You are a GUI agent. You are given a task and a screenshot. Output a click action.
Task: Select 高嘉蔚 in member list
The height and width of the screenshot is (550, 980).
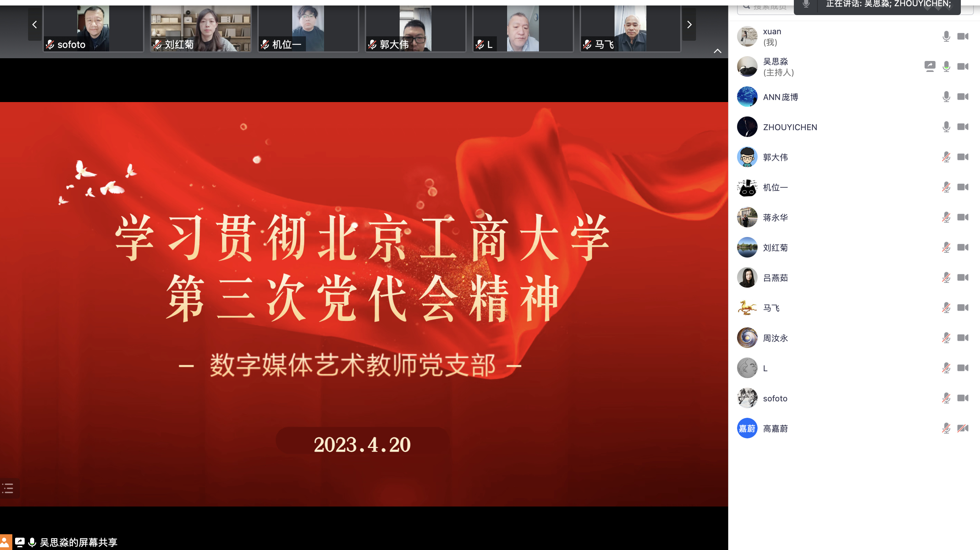(854, 428)
